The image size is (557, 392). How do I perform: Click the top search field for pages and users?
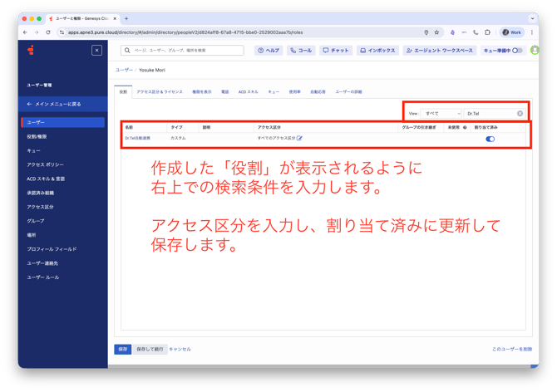click(182, 51)
